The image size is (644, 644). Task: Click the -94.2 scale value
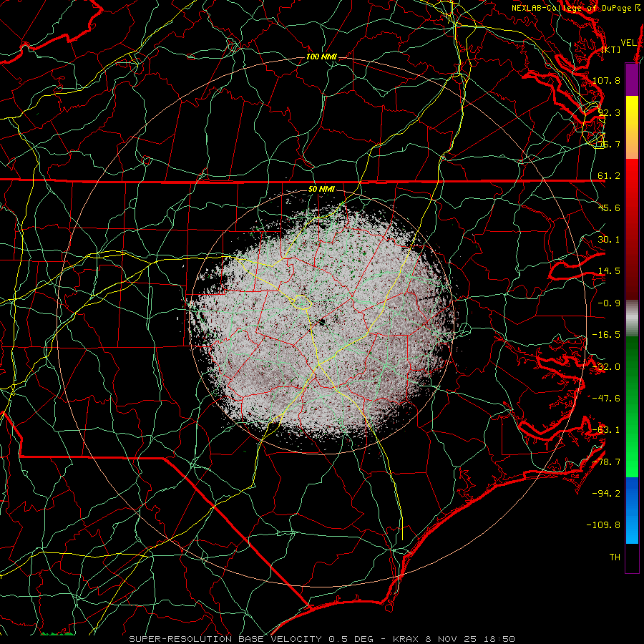(x=606, y=494)
